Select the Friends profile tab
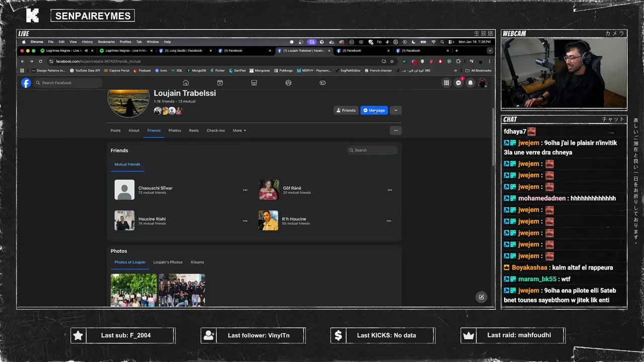This screenshot has width=644, height=362. tap(154, 130)
